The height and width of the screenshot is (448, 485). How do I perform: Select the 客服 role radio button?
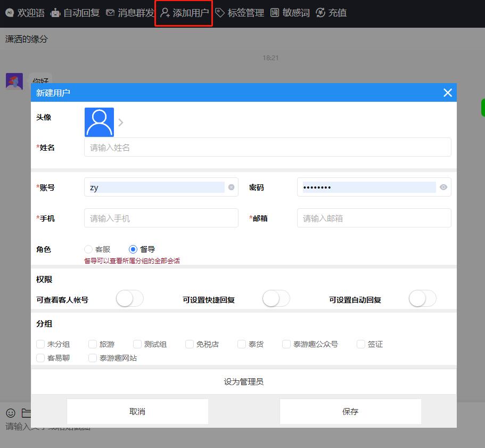(x=88, y=249)
